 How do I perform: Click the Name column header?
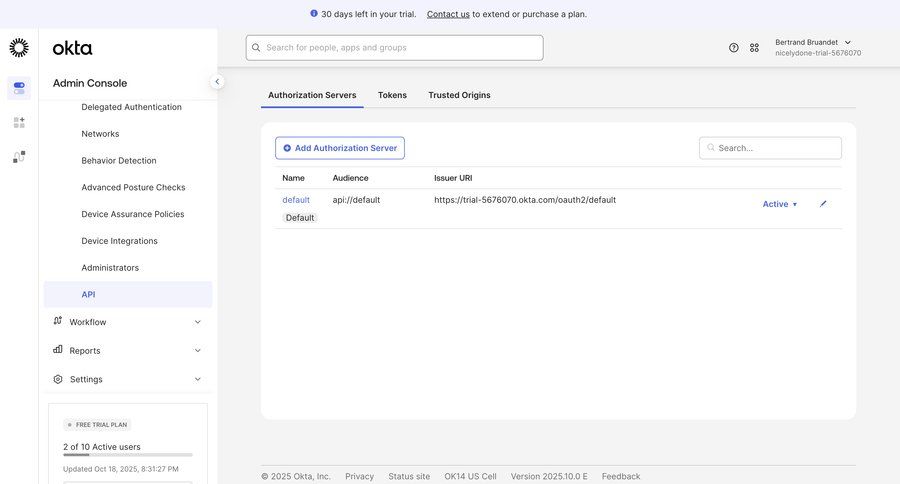pos(293,178)
